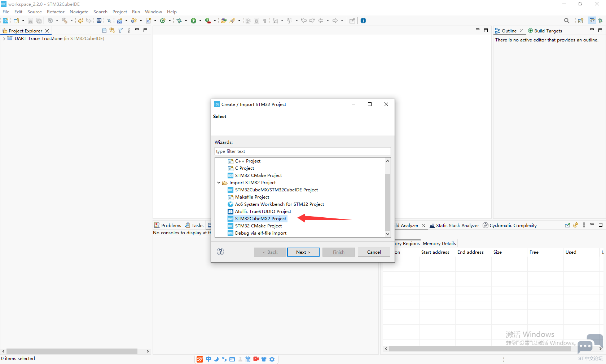This screenshot has height=364, width=606.
Task: Open the Navigate menu
Action: (79, 12)
